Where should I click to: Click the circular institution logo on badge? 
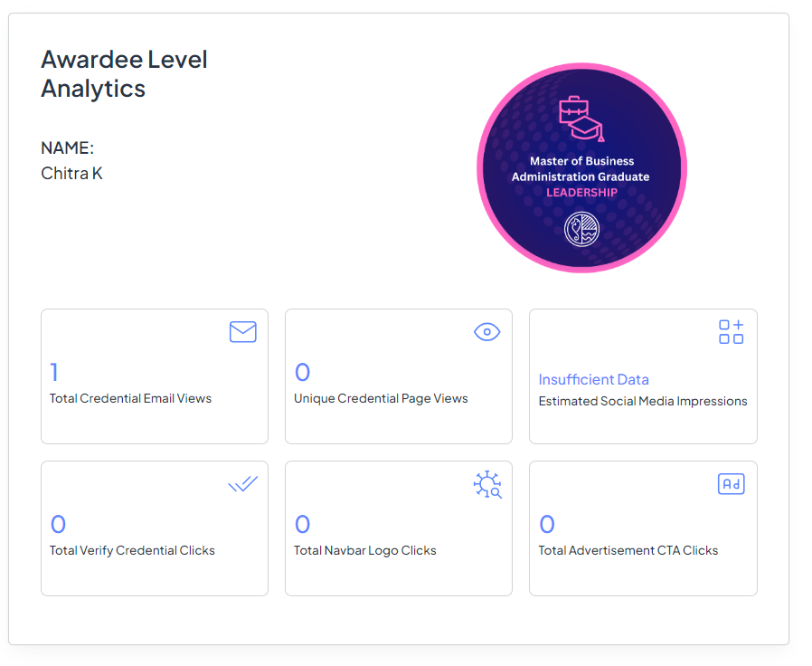[x=581, y=229]
